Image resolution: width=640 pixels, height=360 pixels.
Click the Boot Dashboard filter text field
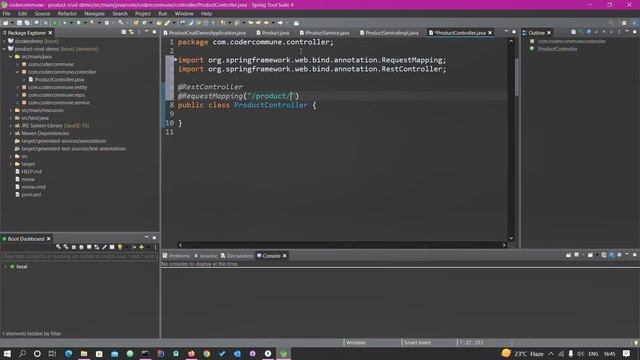point(80,256)
